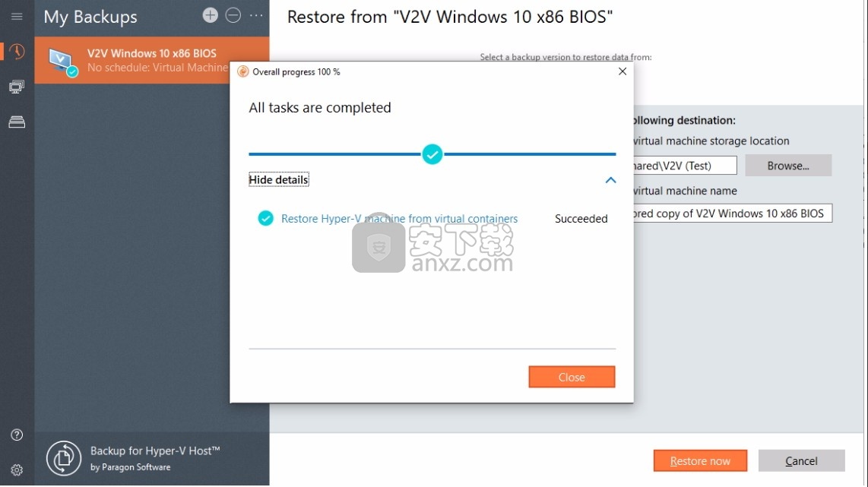The image size is (868, 487).
Task: Click the task success checkmark icon
Action: tap(266, 219)
